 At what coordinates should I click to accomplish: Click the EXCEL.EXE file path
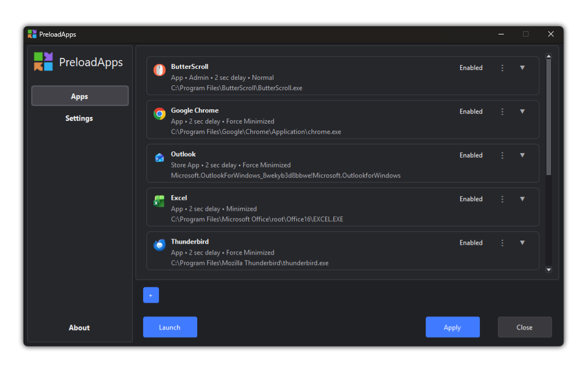point(257,219)
